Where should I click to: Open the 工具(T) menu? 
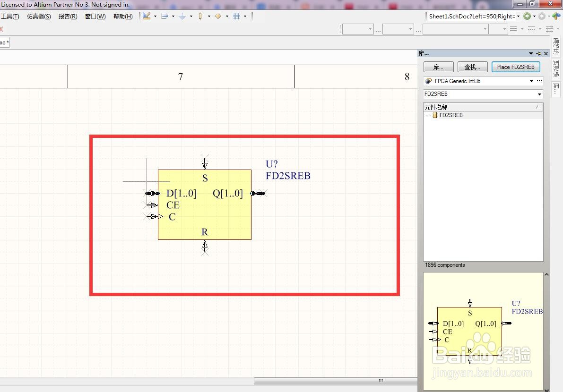click(10, 16)
